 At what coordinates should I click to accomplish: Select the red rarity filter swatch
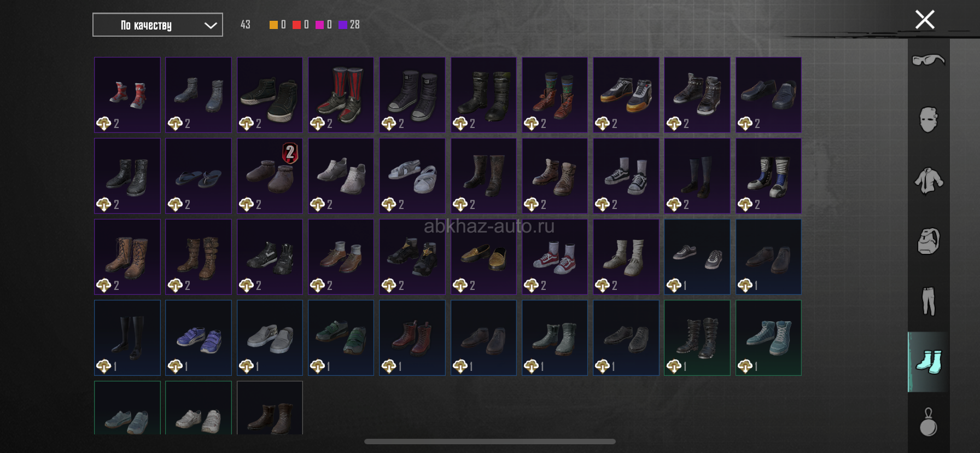pos(296,25)
